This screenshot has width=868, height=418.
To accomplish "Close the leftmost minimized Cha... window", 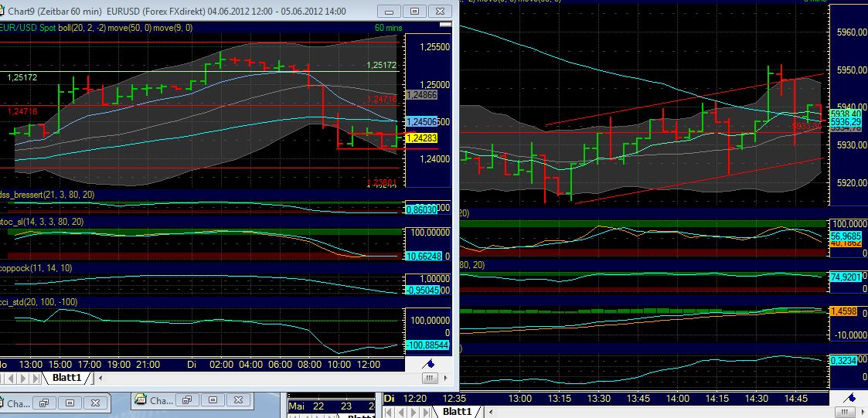I will [x=95, y=403].
